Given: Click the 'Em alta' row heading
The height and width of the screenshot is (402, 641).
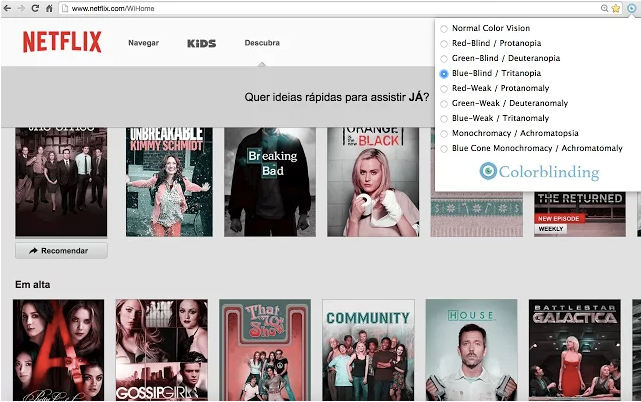Looking at the screenshot, I should tap(33, 285).
